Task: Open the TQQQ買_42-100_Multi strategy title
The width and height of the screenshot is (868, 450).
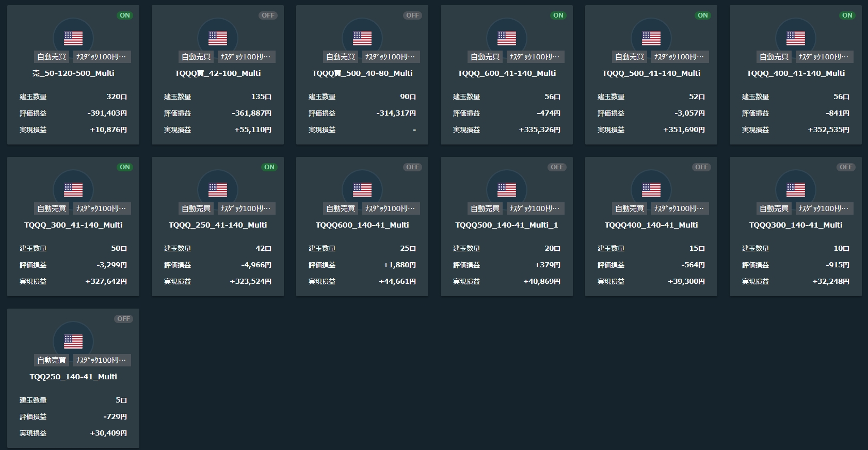Action: [x=218, y=73]
